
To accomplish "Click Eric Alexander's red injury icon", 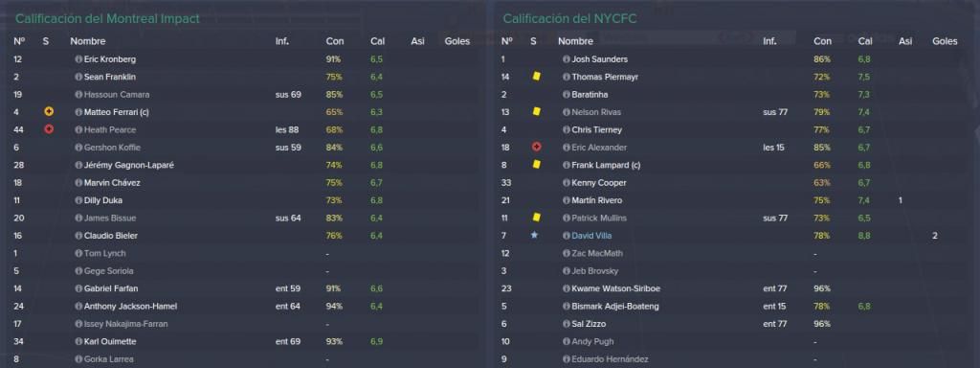I will tap(536, 147).
